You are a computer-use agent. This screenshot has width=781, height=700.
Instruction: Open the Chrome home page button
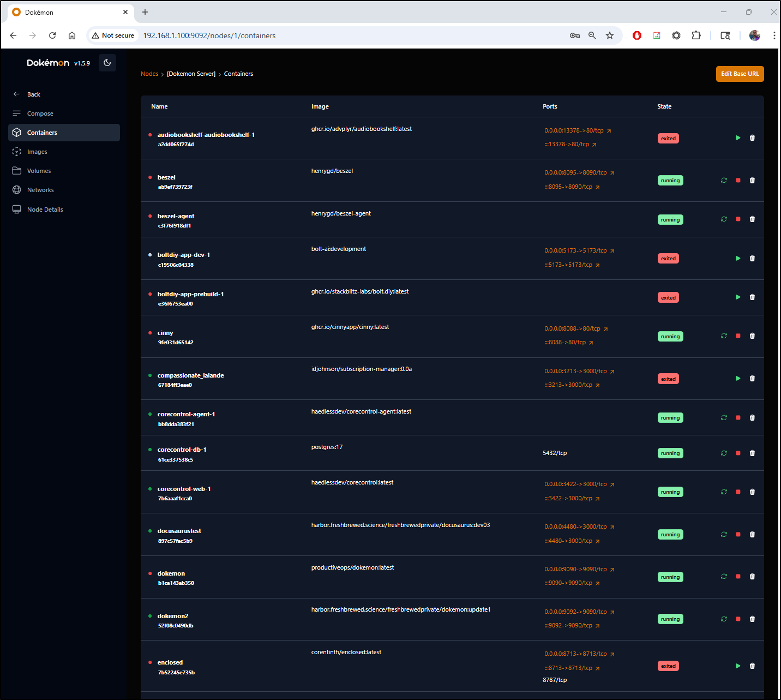point(72,35)
